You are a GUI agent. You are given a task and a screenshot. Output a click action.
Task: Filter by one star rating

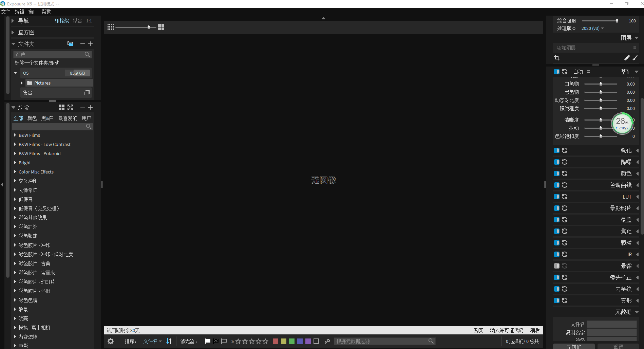click(238, 341)
